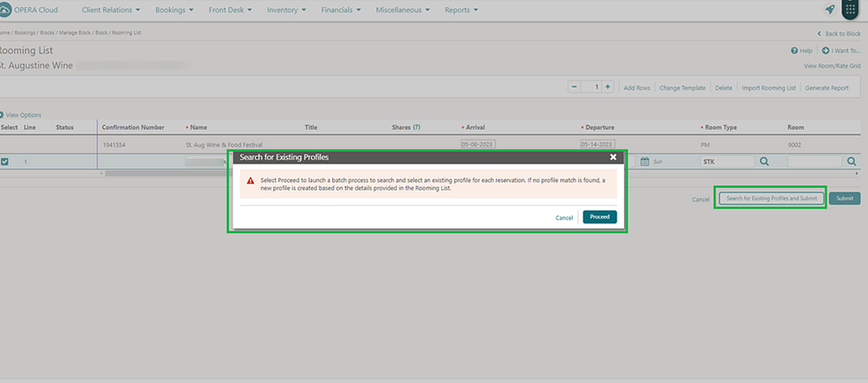Click the STK room type field
The width and height of the screenshot is (868, 383).
(727, 162)
